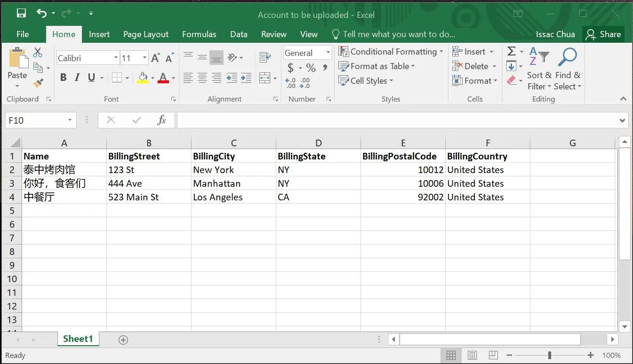633x364 pixels.
Task: Switch to the Formulas tab
Action: [199, 34]
